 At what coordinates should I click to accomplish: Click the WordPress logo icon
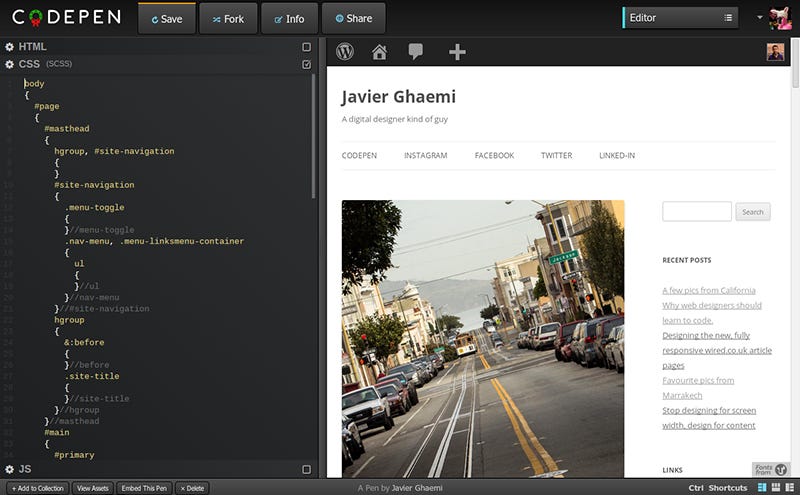click(345, 52)
